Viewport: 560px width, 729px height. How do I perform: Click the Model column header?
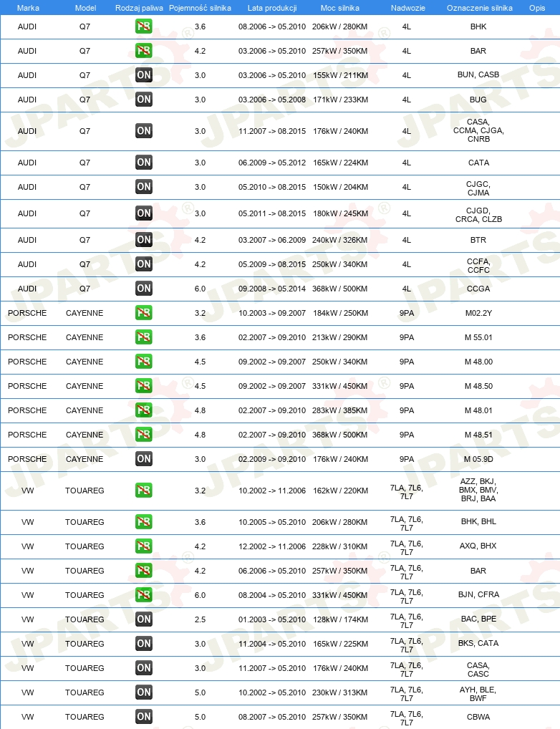click(x=86, y=8)
